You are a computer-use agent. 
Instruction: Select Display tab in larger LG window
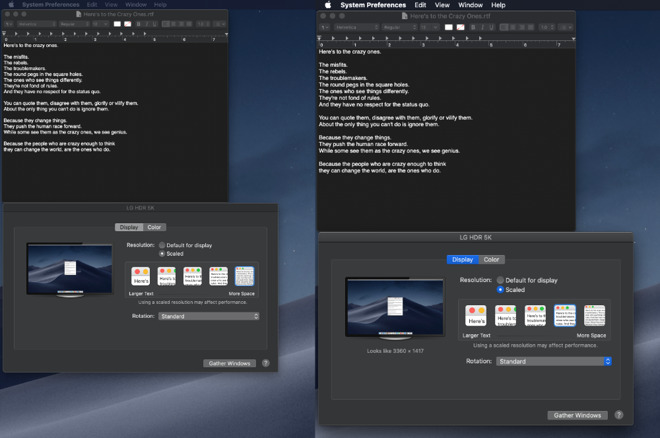click(462, 260)
